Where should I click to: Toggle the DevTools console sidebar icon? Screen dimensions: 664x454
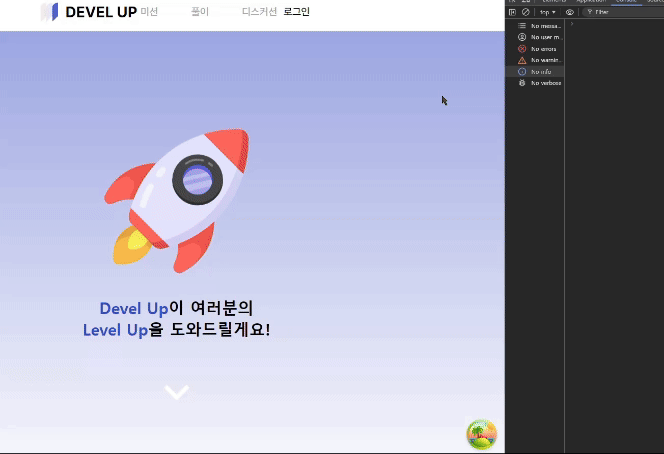tap(512, 12)
